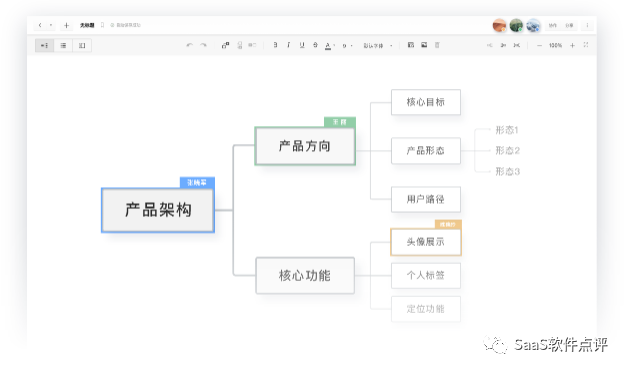
Task: Switch to presentation view mode
Action: (82, 45)
